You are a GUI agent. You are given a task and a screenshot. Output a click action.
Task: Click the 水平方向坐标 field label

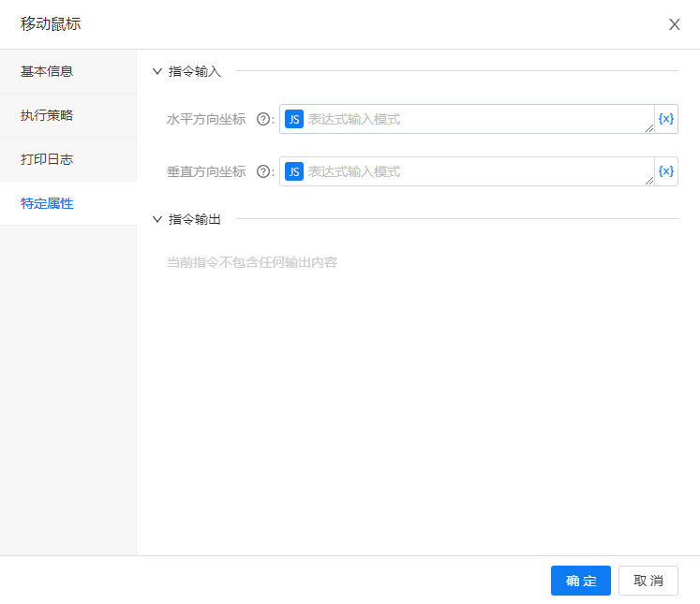(x=206, y=119)
